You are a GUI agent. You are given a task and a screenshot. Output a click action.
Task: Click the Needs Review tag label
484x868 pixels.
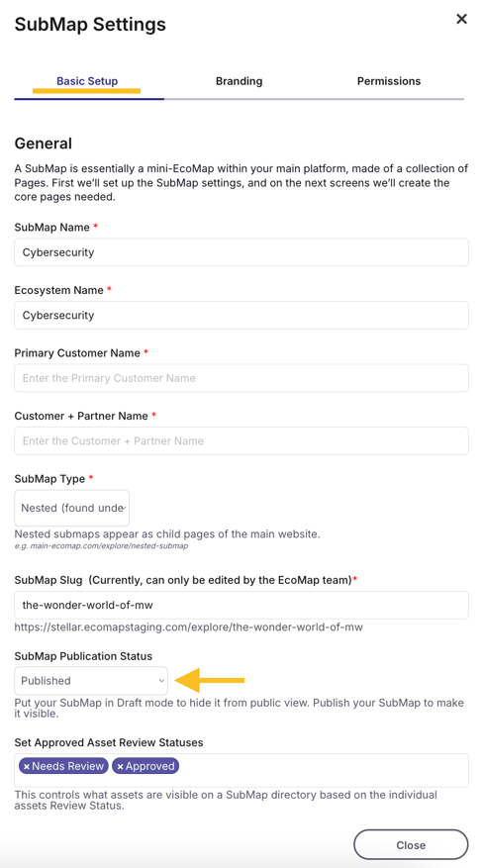point(68,766)
